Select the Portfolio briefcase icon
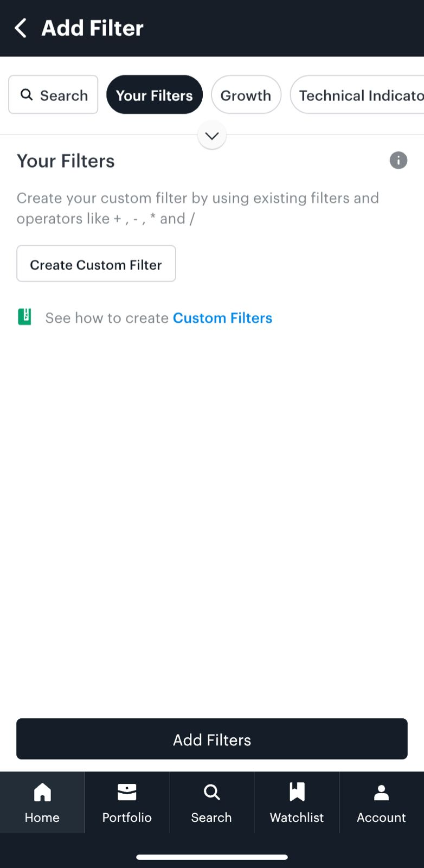Viewport: 424px width, 868px height. coord(127,792)
